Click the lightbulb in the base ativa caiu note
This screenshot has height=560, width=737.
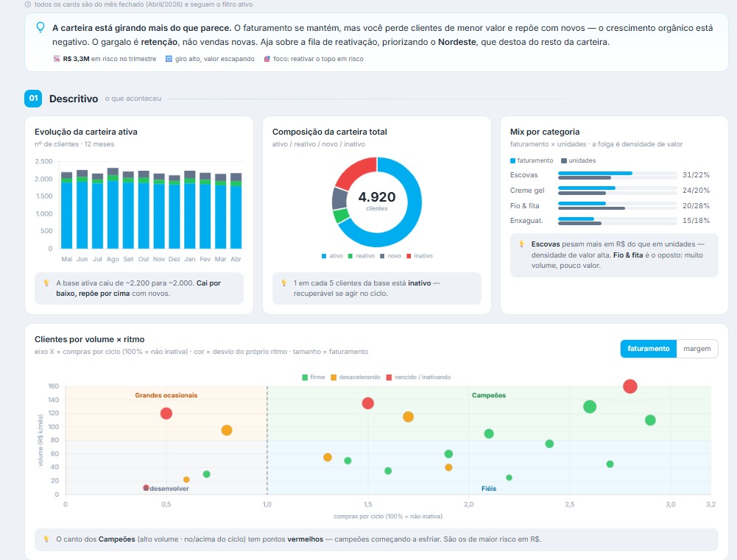pyautogui.click(x=46, y=283)
